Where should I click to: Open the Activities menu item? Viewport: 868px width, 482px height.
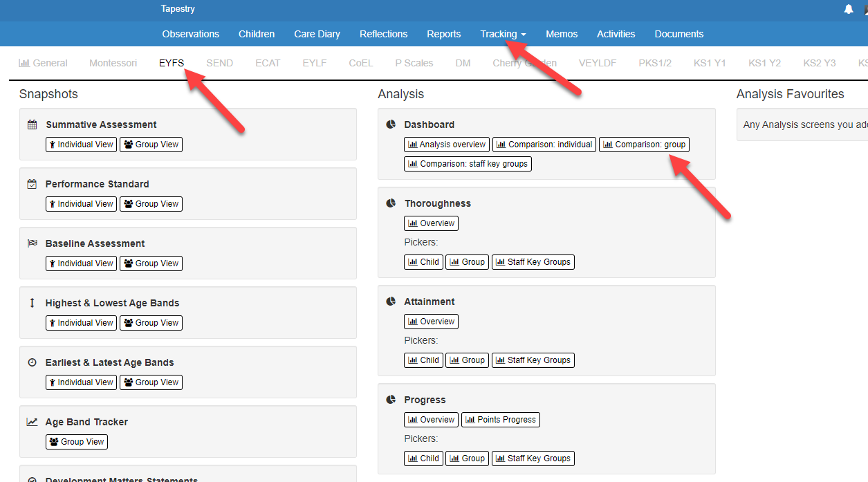616,34
